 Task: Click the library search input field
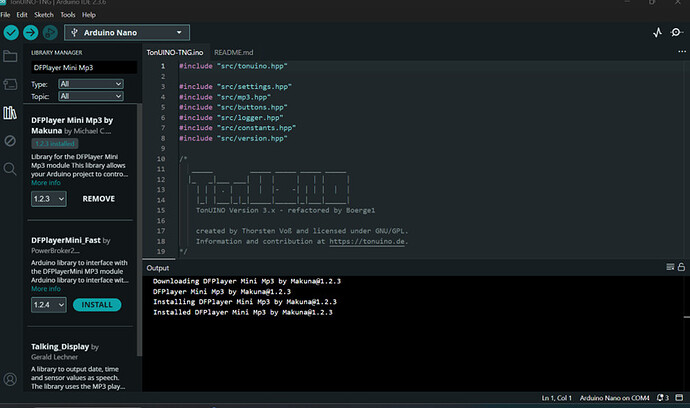click(x=83, y=68)
